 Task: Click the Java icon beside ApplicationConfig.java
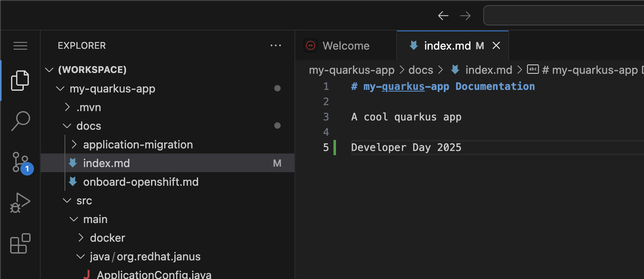point(87,275)
